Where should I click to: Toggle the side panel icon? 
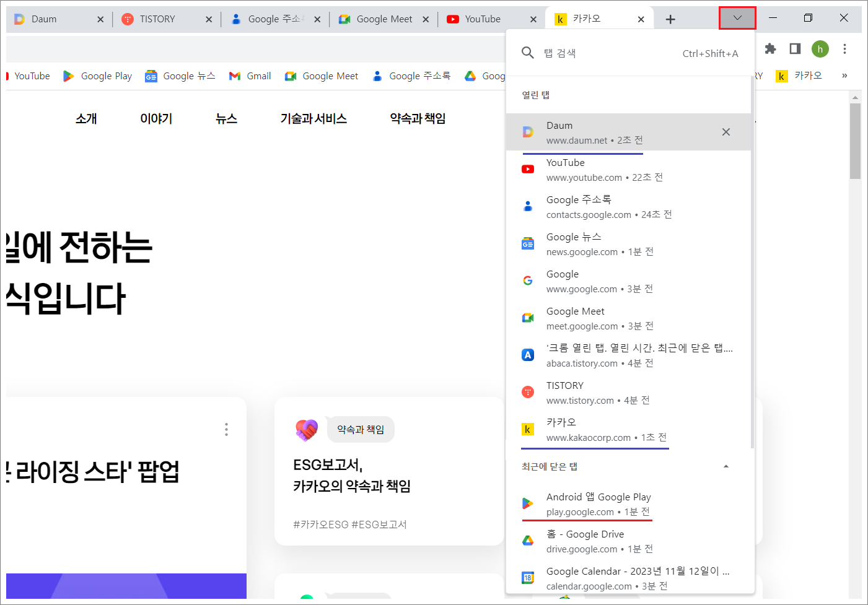[795, 49]
